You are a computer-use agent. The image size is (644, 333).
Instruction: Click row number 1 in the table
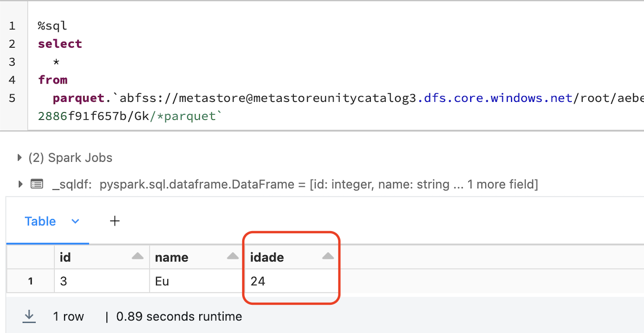30,281
